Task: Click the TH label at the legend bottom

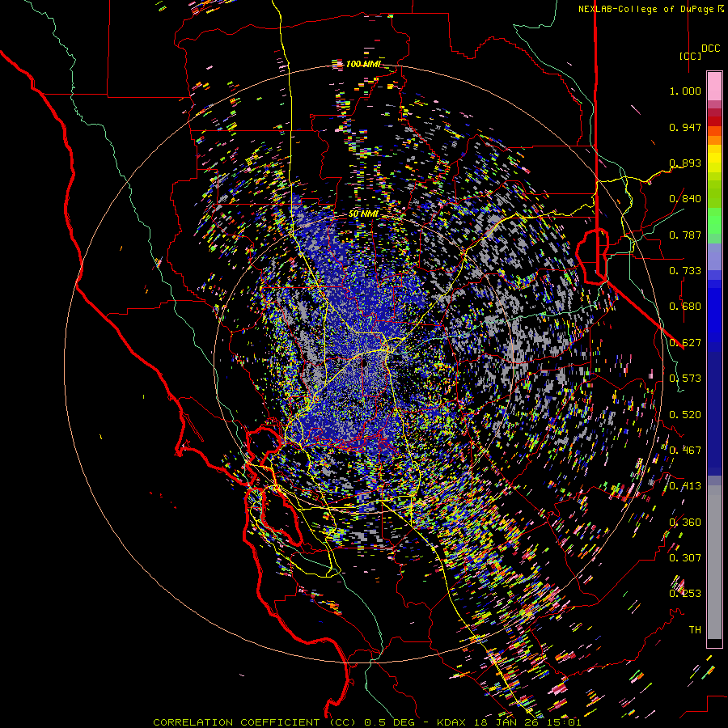Action: tap(695, 630)
